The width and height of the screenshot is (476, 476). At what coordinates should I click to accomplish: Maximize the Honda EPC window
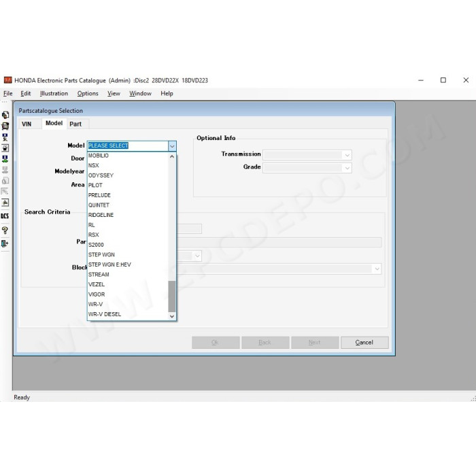tap(443, 80)
